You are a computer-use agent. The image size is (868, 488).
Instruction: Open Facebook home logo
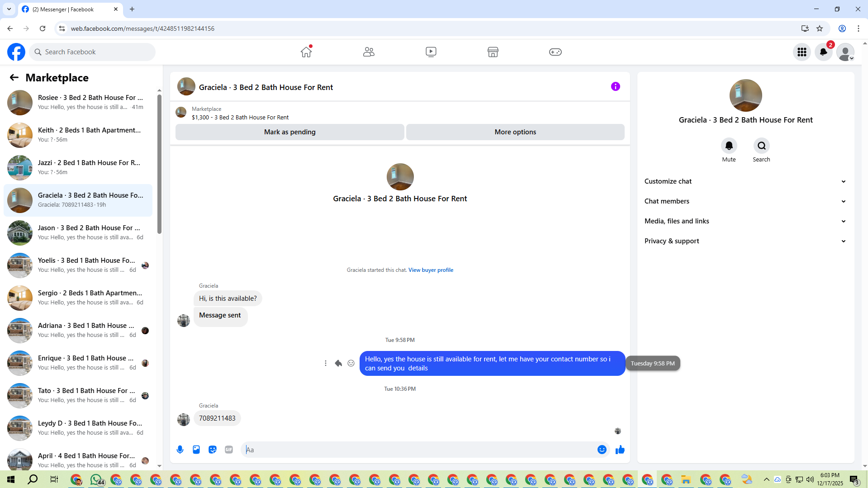pos(16,52)
